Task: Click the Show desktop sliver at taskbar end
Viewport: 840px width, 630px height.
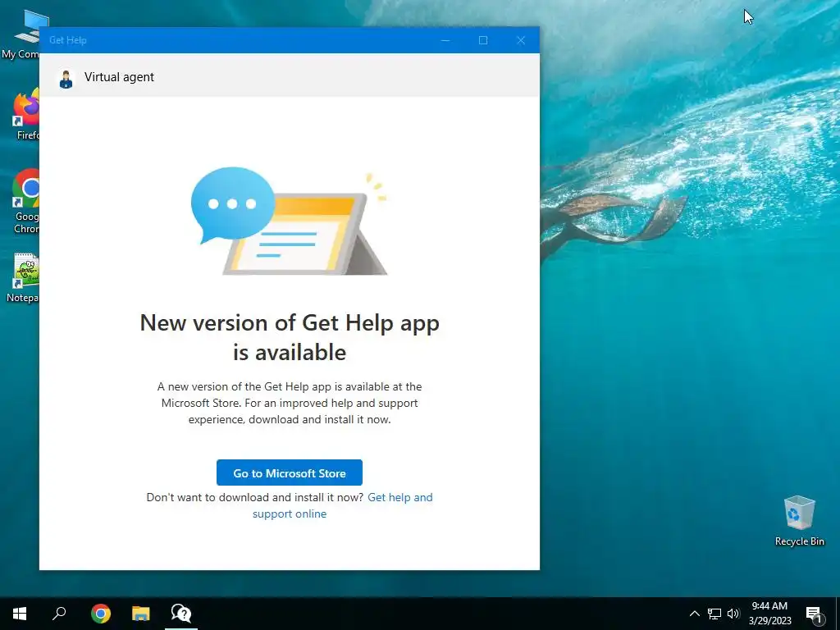Action: coord(838,614)
